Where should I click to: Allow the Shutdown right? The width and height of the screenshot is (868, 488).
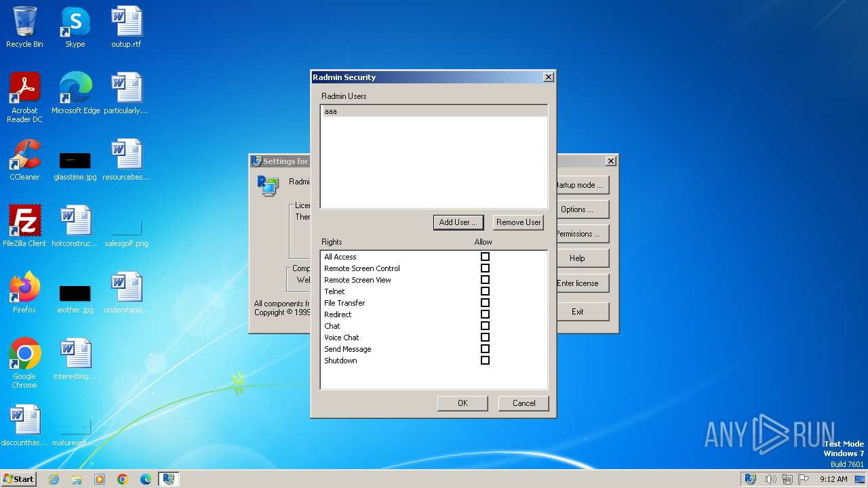coord(485,361)
